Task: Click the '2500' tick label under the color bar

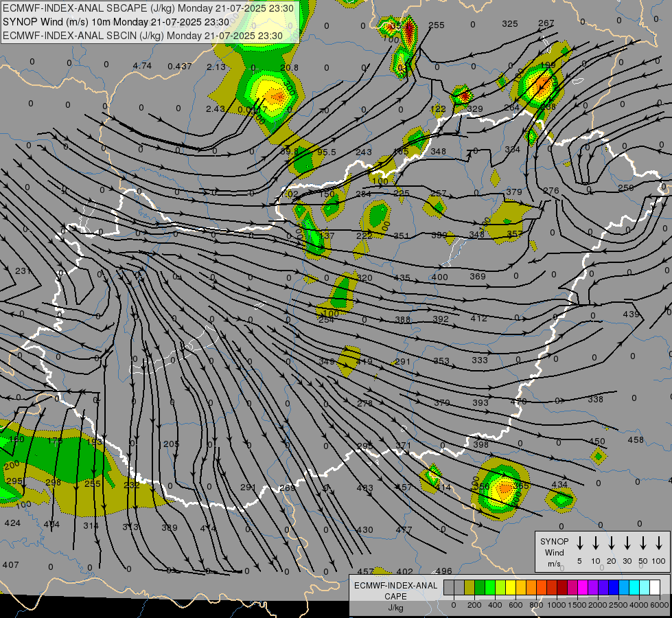Action: (618, 605)
